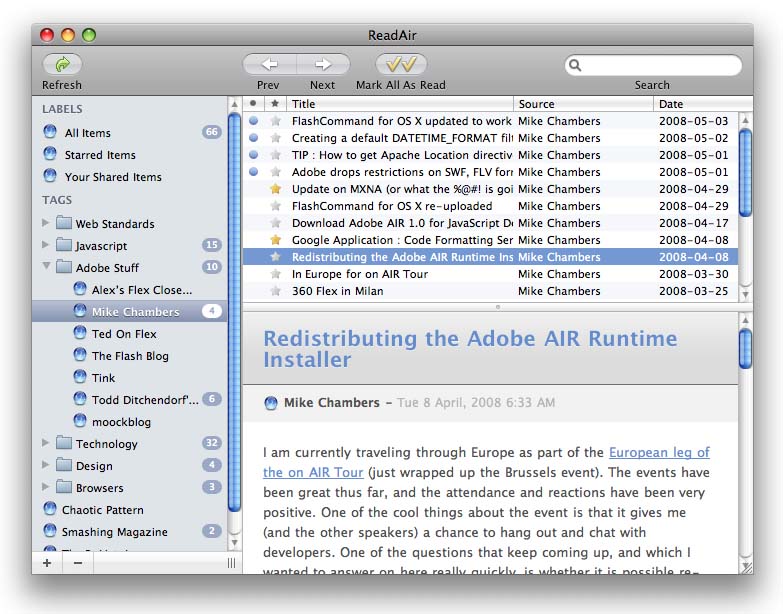
Task: Sort articles by Source column header
Action: [x=583, y=104]
